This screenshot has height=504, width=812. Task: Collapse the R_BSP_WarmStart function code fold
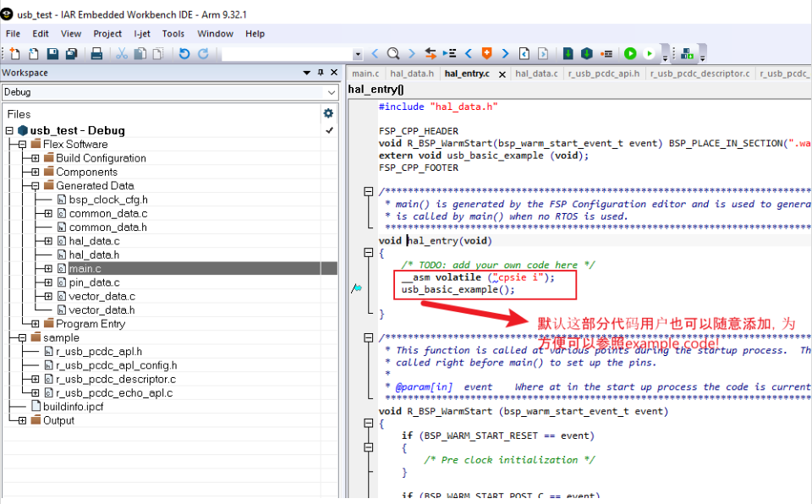[369, 423]
